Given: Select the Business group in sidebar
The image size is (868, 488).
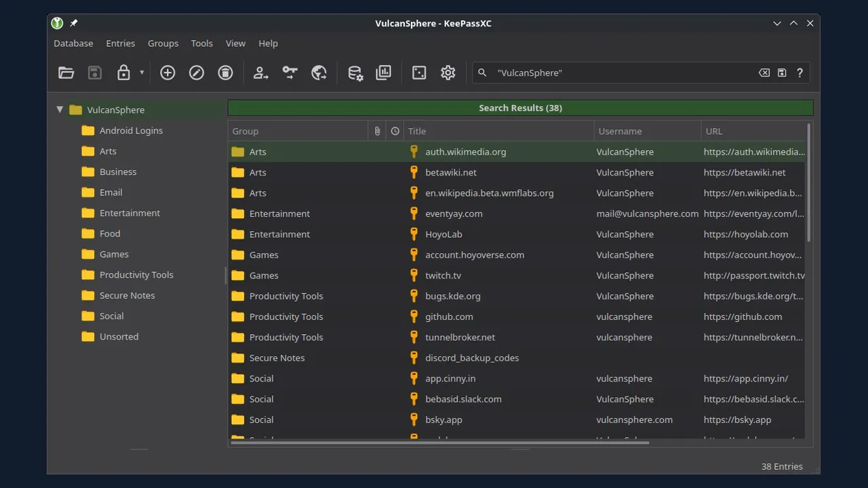Looking at the screenshot, I should [118, 172].
